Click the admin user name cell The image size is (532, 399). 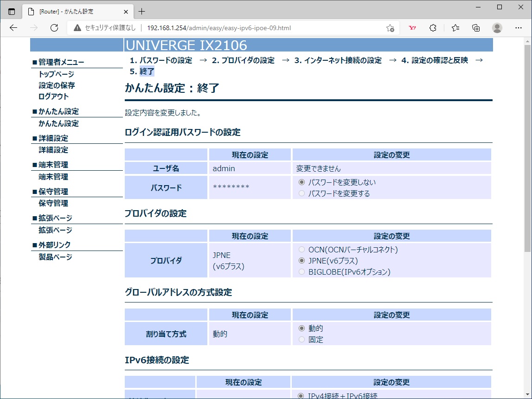250,168
